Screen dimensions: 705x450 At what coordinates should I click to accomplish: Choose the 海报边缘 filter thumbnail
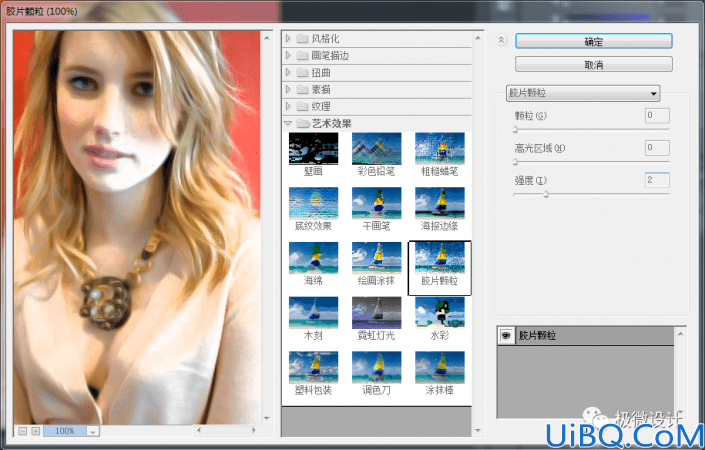[439, 203]
